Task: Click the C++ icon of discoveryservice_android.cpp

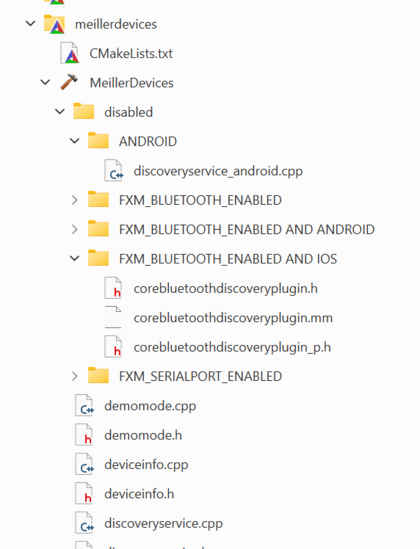Action: (113, 171)
